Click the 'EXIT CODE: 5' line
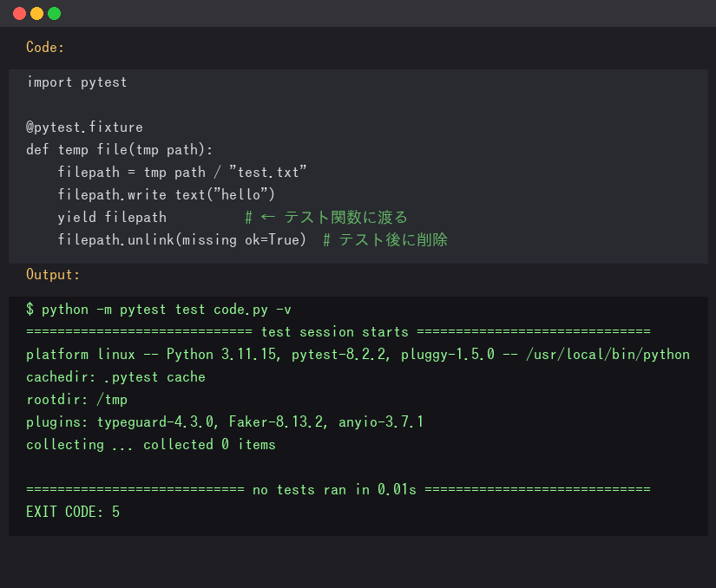 tap(73, 512)
